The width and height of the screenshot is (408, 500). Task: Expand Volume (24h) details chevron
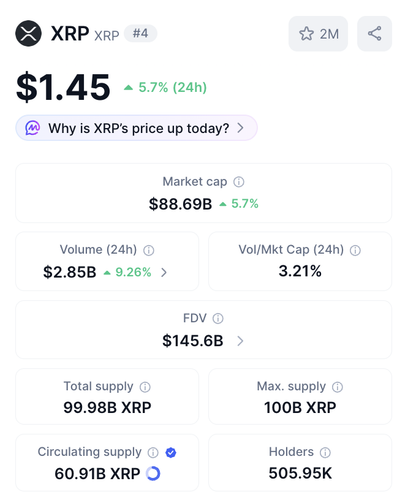(x=164, y=273)
